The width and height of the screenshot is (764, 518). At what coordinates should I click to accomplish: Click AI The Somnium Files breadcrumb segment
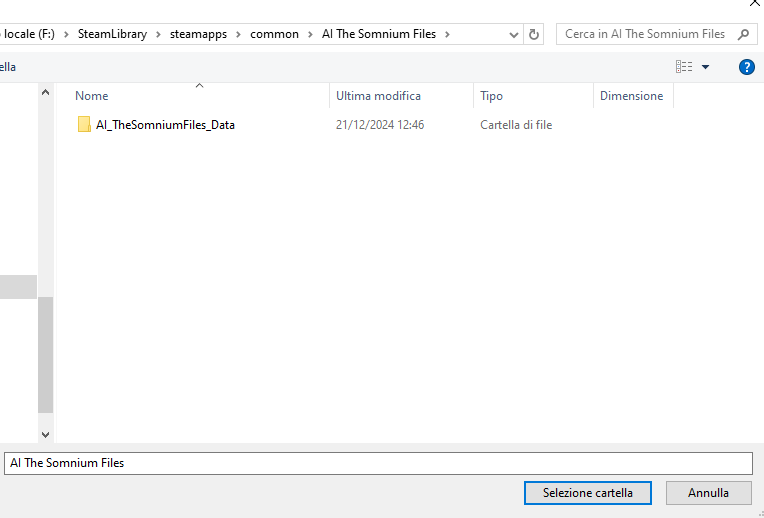(379, 34)
